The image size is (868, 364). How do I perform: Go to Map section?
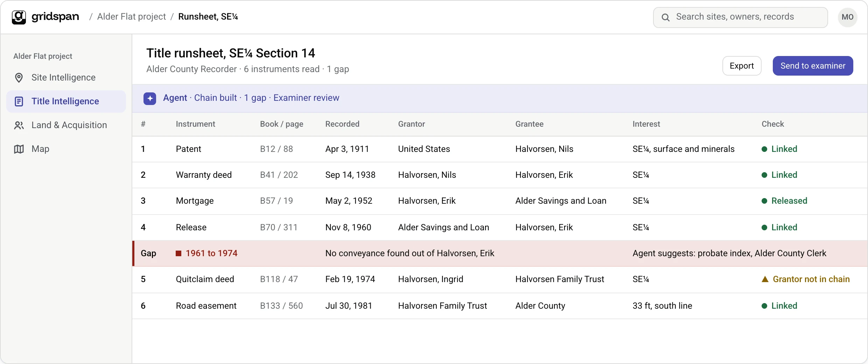(x=66, y=149)
